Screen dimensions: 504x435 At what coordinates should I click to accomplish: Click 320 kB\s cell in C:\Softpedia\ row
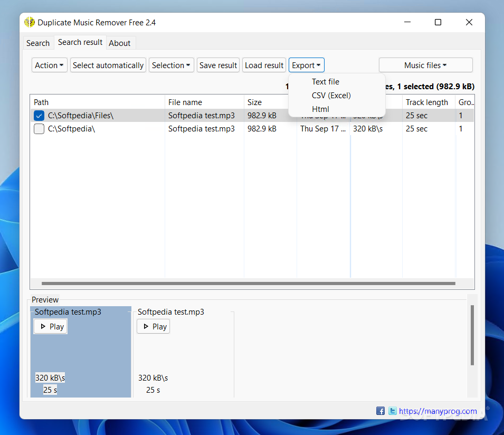pos(368,129)
